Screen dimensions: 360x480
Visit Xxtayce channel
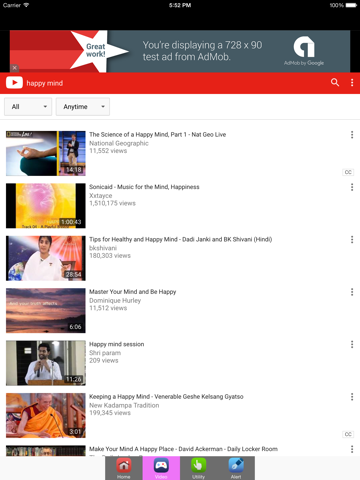point(100,196)
